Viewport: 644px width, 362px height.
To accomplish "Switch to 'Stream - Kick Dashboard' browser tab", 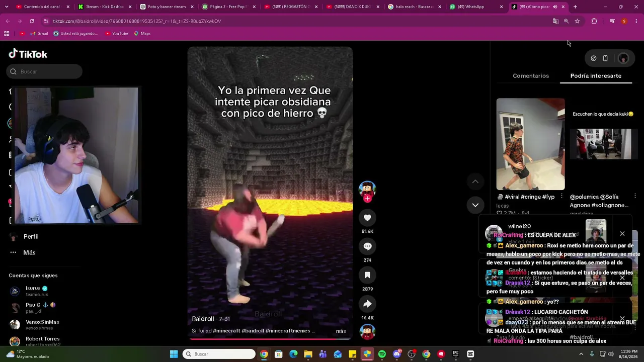I will pyautogui.click(x=105, y=7).
